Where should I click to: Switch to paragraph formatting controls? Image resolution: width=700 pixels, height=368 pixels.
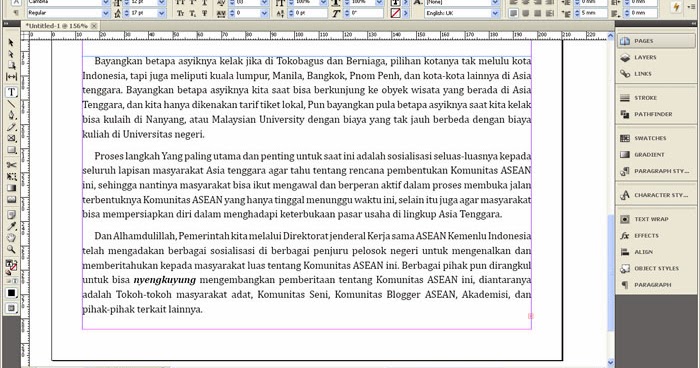click(x=16, y=13)
